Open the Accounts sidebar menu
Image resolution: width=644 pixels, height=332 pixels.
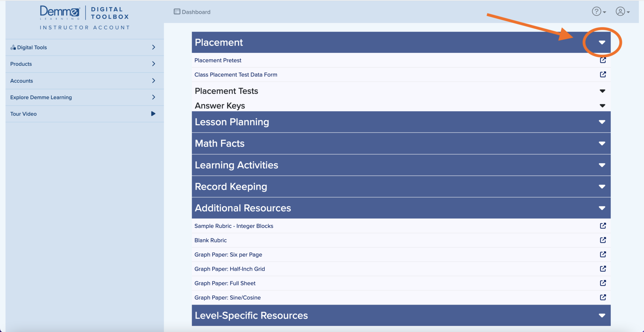(21, 80)
